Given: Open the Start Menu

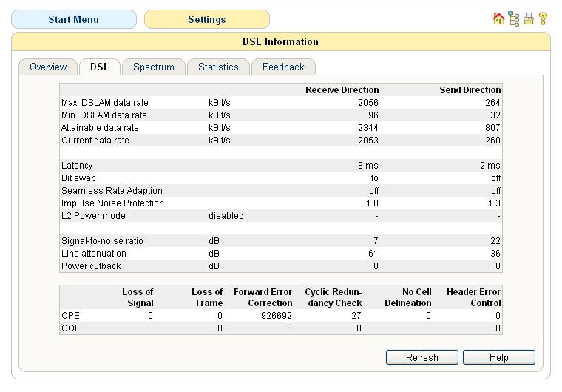Looking at the screenshot, I should [74, 19].
